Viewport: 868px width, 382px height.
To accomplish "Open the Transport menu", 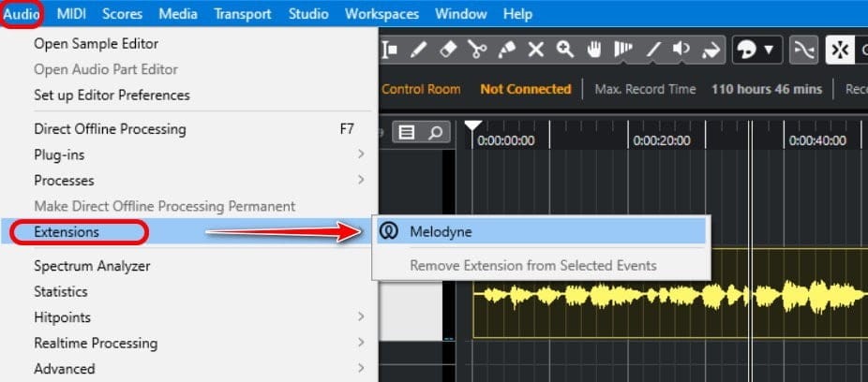I will (243, 14).
